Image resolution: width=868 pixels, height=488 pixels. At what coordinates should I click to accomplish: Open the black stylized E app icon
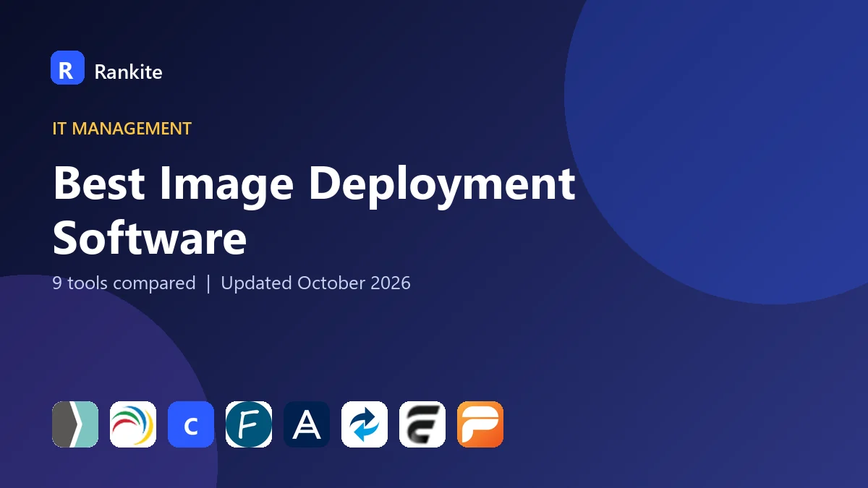pos(422,424)
